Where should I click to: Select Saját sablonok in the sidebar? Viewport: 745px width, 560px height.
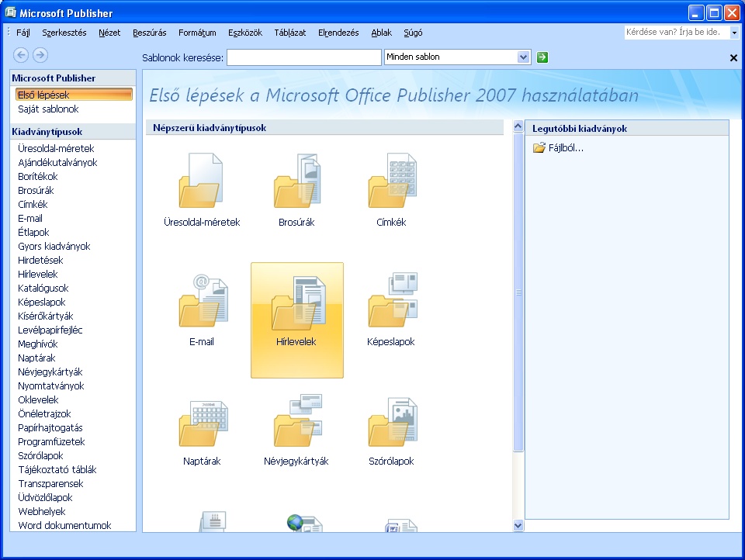[x=48, y=109]
